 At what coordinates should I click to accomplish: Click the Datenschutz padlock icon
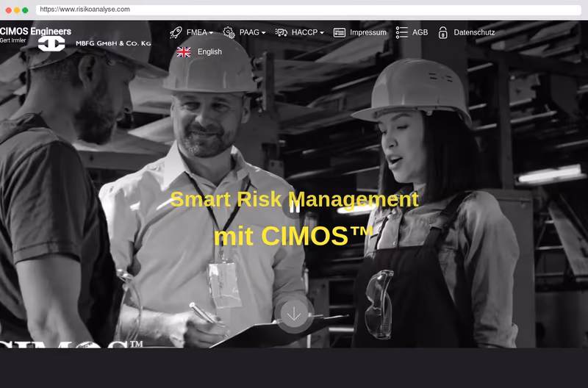[443, 32]
